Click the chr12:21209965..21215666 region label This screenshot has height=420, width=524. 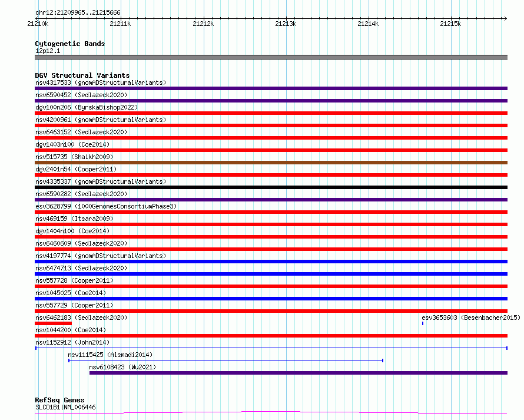pyautogui.click(x=78, y=12)
